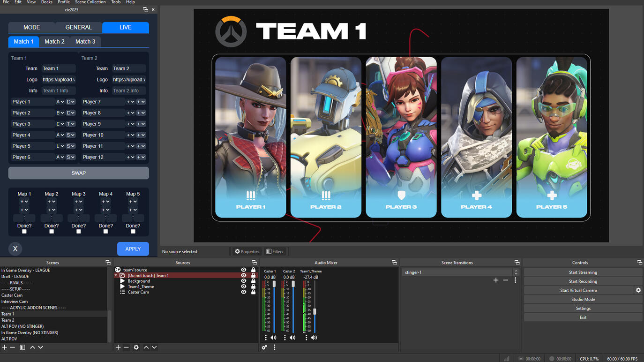Hide the team1source source eye toggle
The image size is (644, 362).
click(x=243, y=270)
